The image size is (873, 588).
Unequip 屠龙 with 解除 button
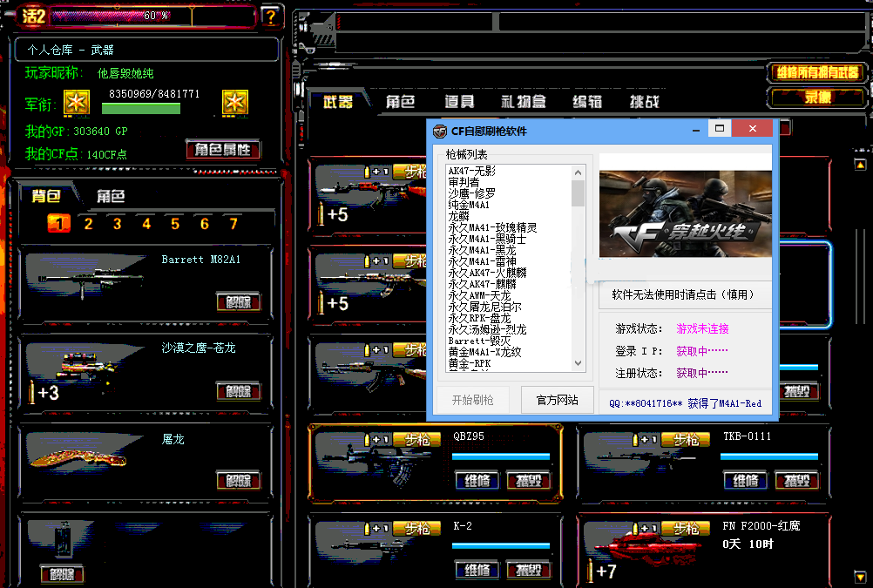point(239,481)
